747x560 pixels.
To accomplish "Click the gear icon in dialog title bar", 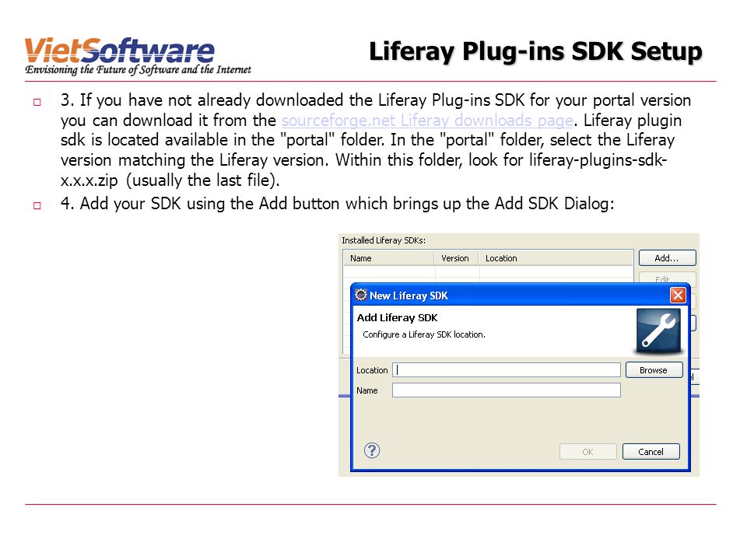I will tap(361, 295).
